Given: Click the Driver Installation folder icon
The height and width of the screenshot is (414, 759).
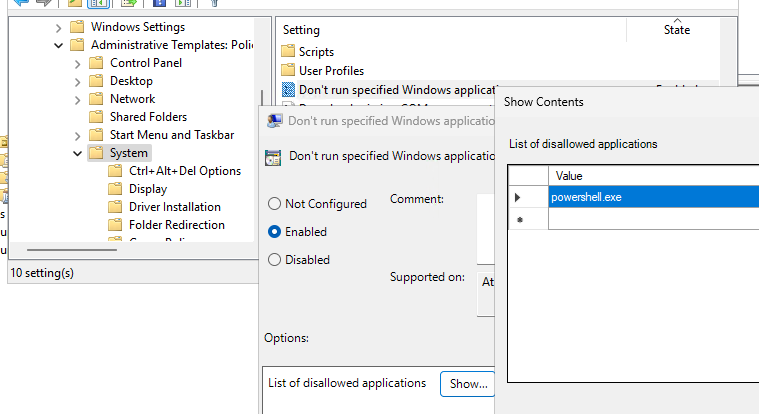Looking at the screenshot, I should [116, 207].
